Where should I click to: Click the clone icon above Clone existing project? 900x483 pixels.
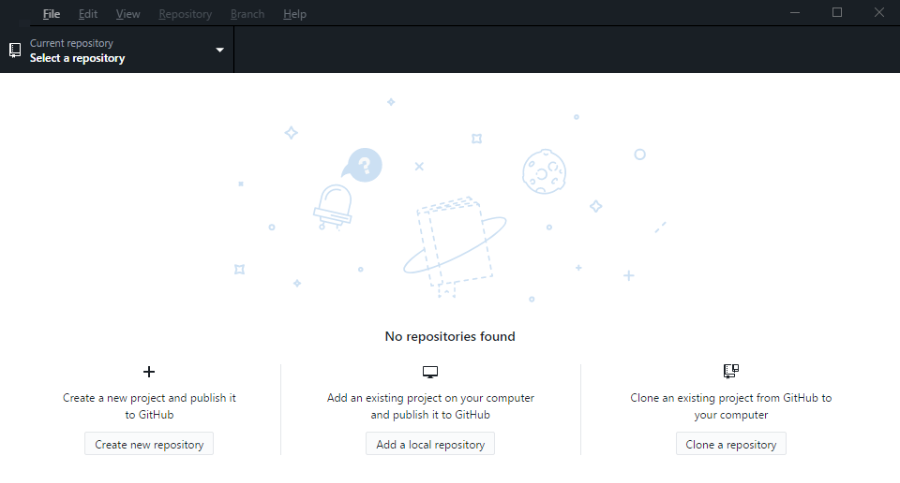coord(731,371)
